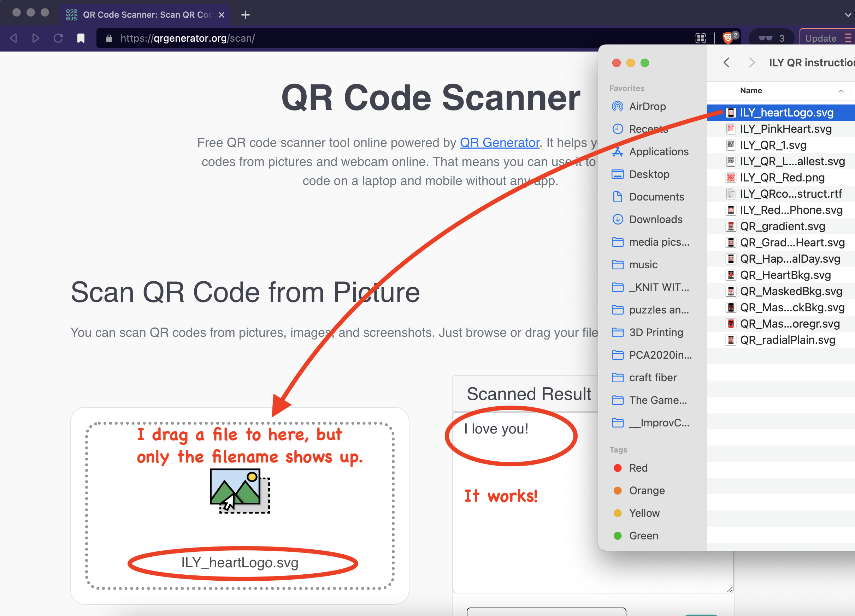Viewport: 855px width, 616px height.
Task: Click the page reload icon
Action: [x=58, y=38]
